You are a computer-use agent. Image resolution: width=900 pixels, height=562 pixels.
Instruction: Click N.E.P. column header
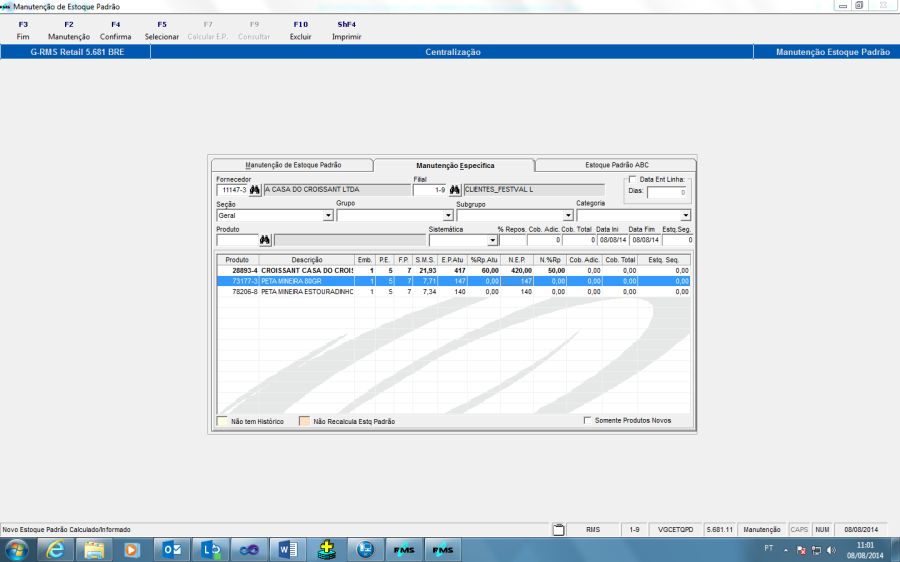coord(517,260)
